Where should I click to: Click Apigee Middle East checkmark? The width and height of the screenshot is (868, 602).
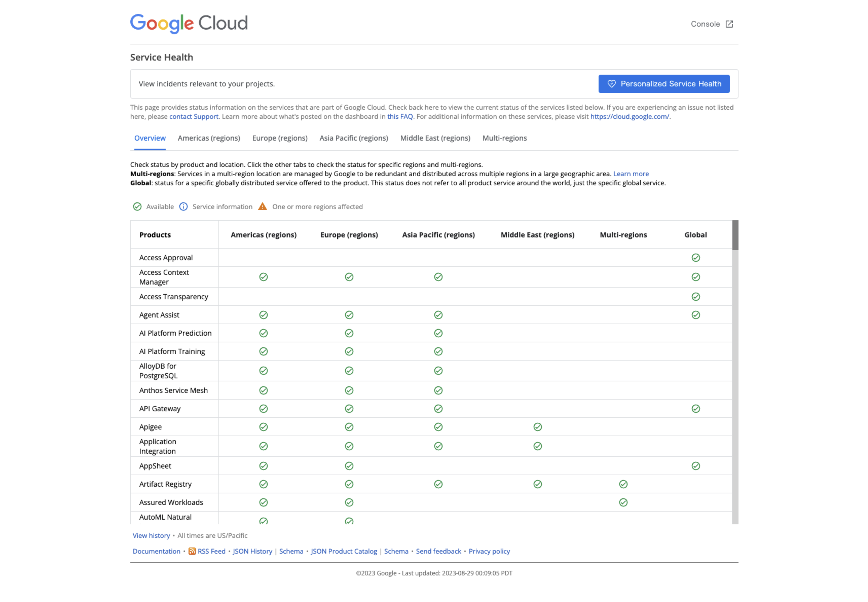(x=538, y=427)
